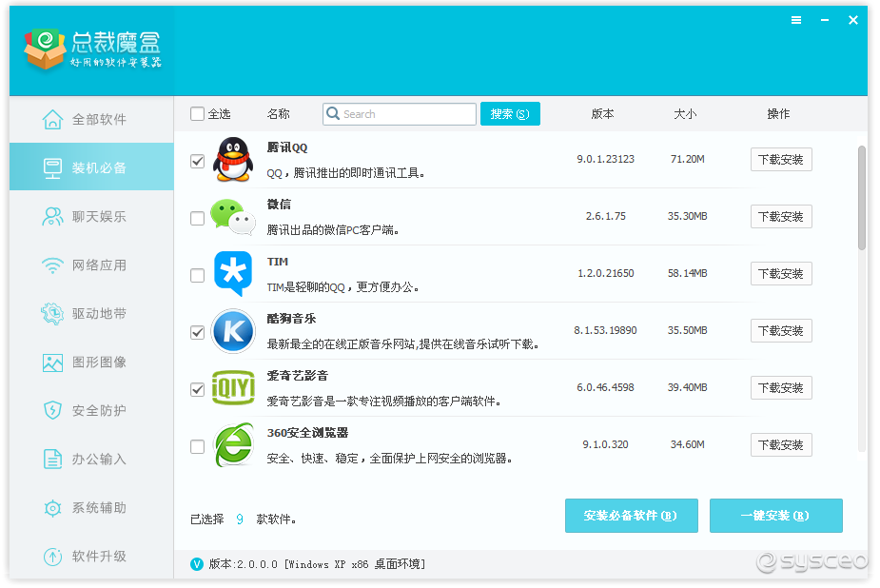This screenshot has height=588, width=880.
Task: Click the people icon for 聊天娱乐
Action: (x=52, y=217)
